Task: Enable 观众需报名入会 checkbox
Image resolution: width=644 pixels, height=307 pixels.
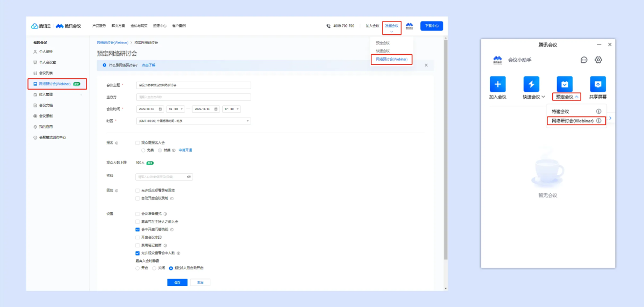Action: click(137, 143)
